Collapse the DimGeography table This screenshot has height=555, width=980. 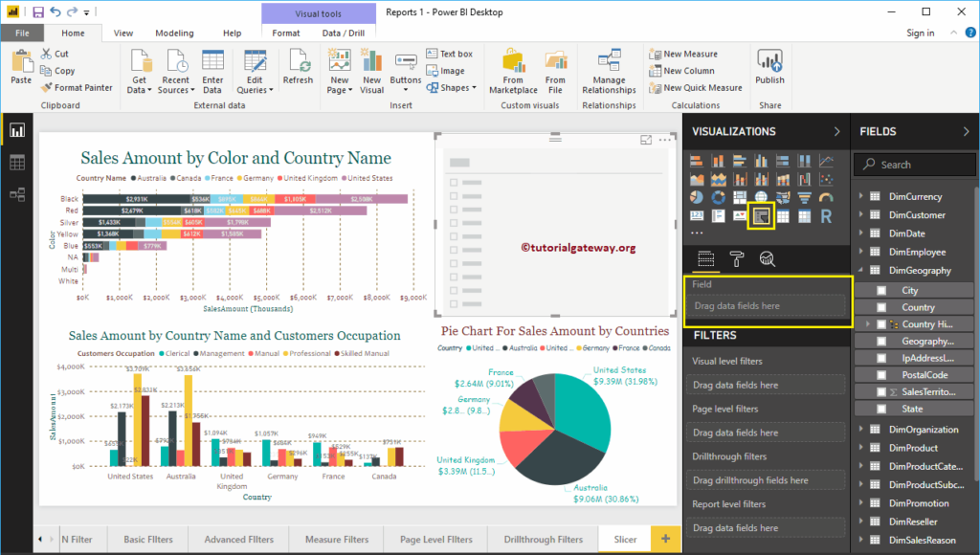861,270
